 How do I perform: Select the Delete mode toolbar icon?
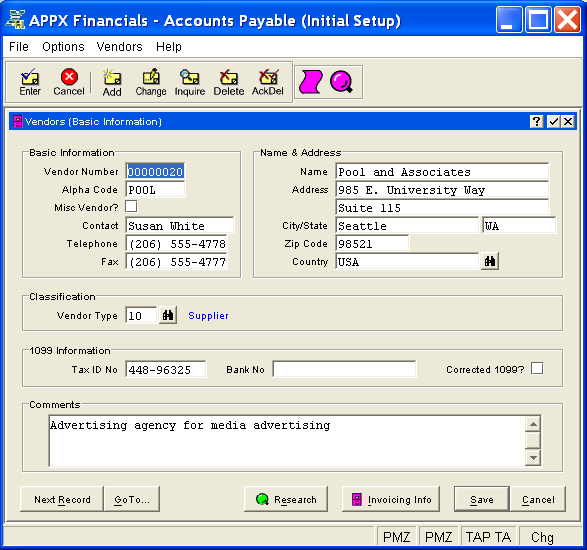click(229, 82)
